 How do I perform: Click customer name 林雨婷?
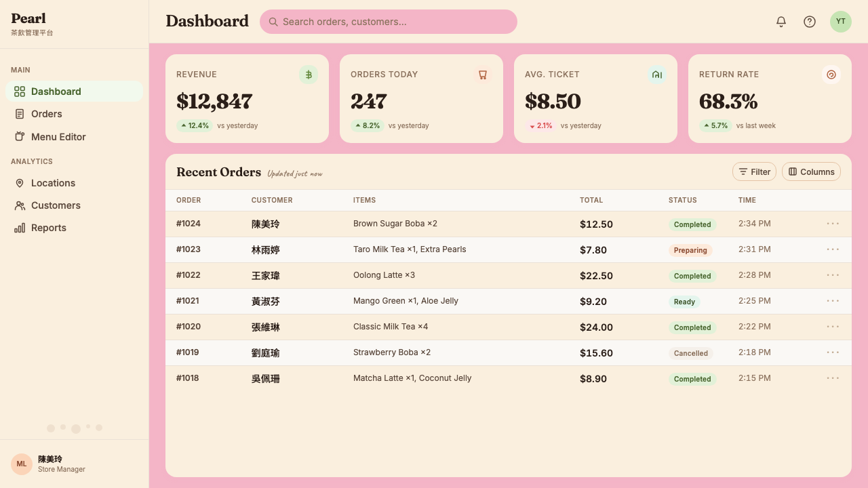[266, 249]
